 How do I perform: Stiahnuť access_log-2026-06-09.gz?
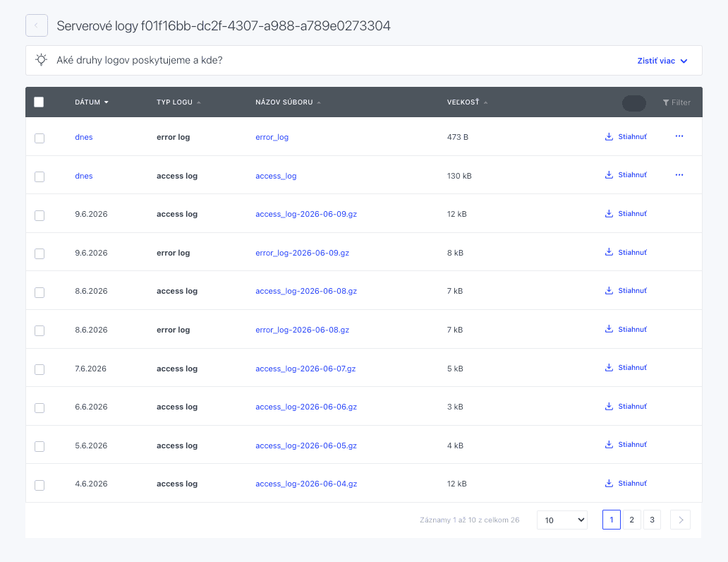(x=626, y=213)
